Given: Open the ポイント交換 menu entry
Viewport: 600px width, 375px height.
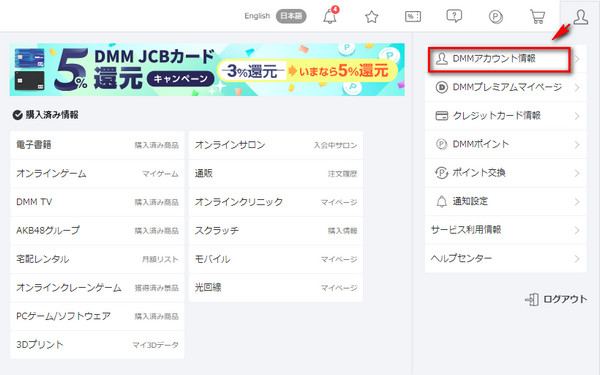Looking at the screenshot, I should pos(505,173).
